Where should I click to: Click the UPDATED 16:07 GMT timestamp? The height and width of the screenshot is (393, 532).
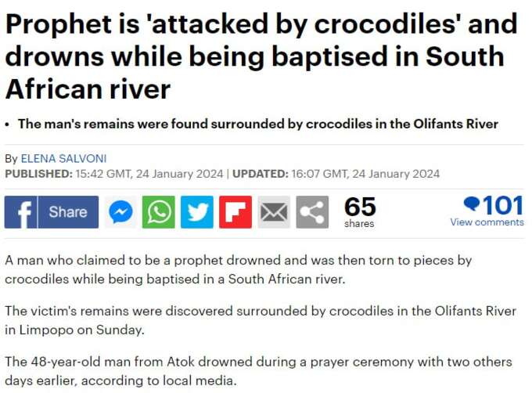point(336,174)
